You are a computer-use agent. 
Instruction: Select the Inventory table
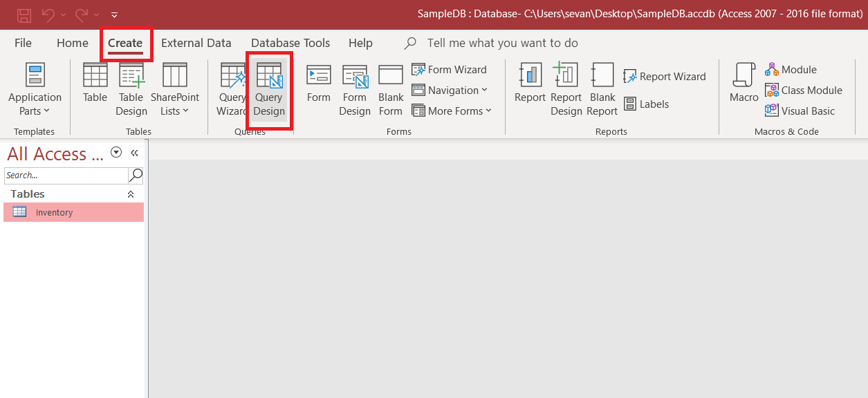pyautogui.click(x=73, y=212)
